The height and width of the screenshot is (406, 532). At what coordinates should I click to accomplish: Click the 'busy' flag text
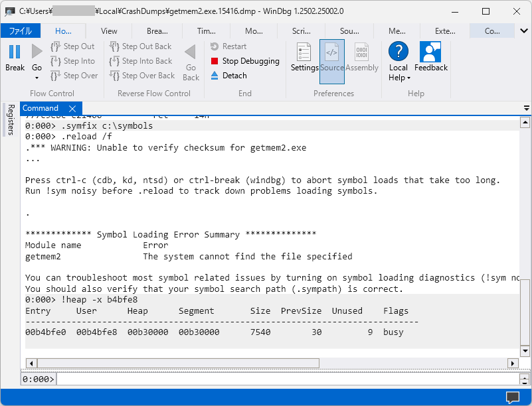pyautogui.click(x=393, y=332)
